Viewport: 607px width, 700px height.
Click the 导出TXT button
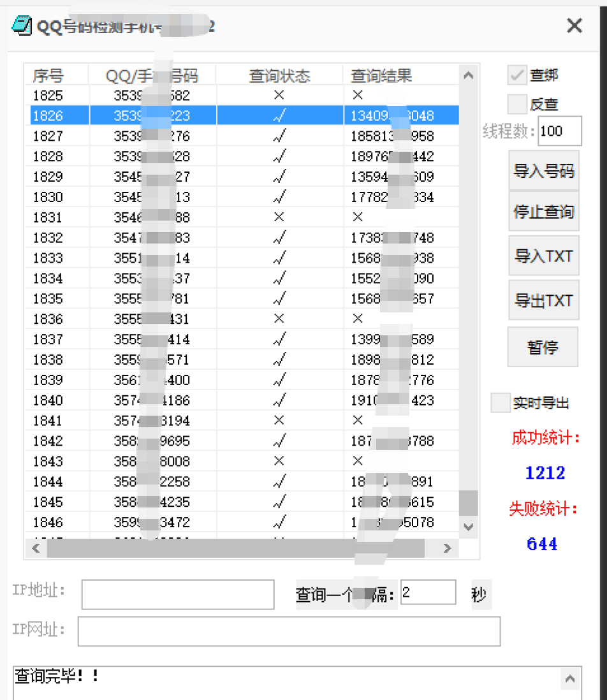tap(544, 300)
